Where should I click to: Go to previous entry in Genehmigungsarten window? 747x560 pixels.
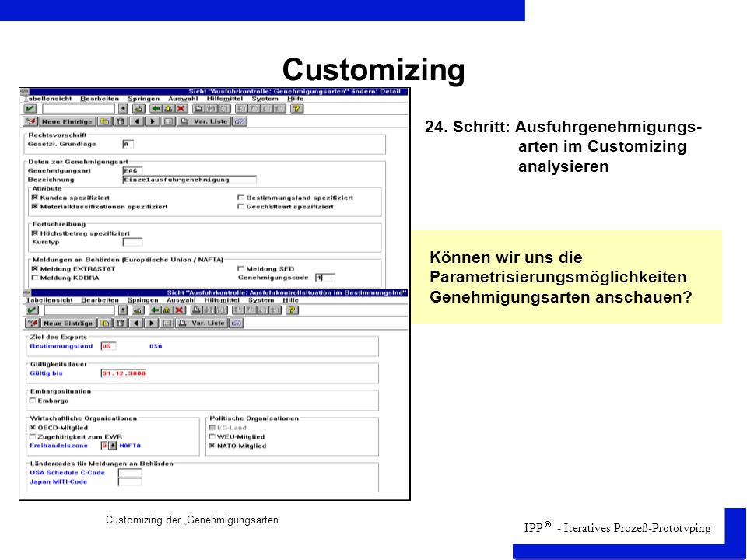tap(136, 121)
